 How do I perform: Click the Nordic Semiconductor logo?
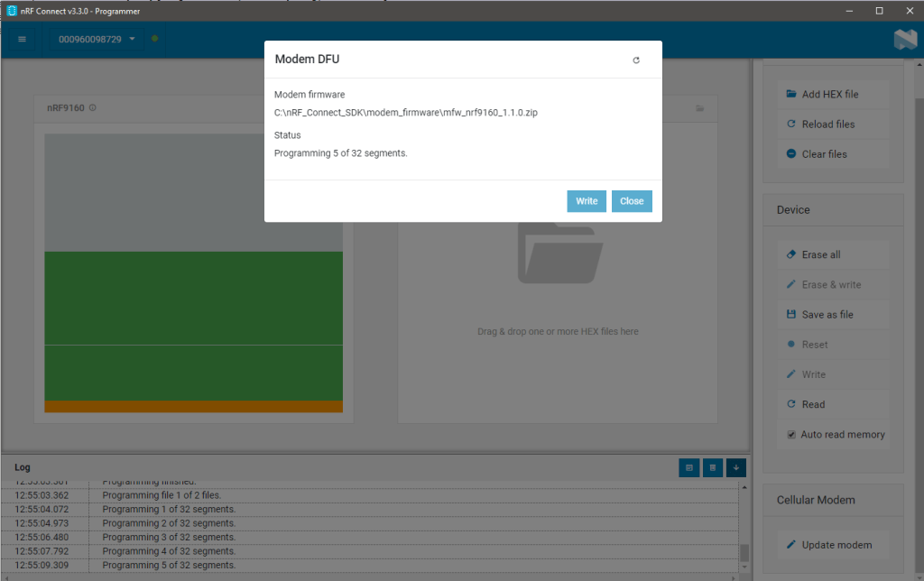pos(905,40)
